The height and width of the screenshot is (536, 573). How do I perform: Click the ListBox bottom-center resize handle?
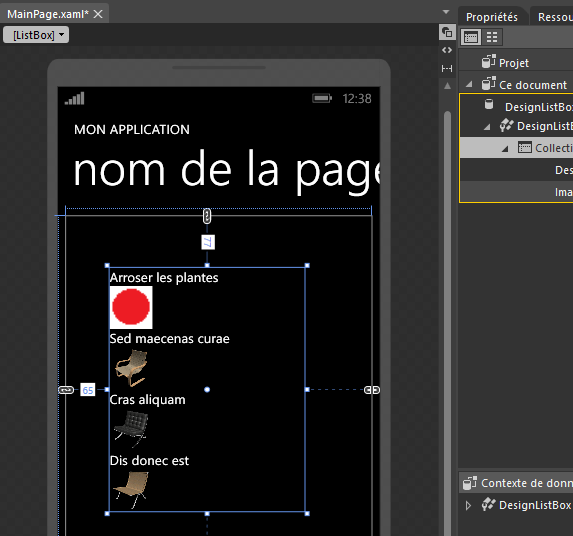[207, 513]
